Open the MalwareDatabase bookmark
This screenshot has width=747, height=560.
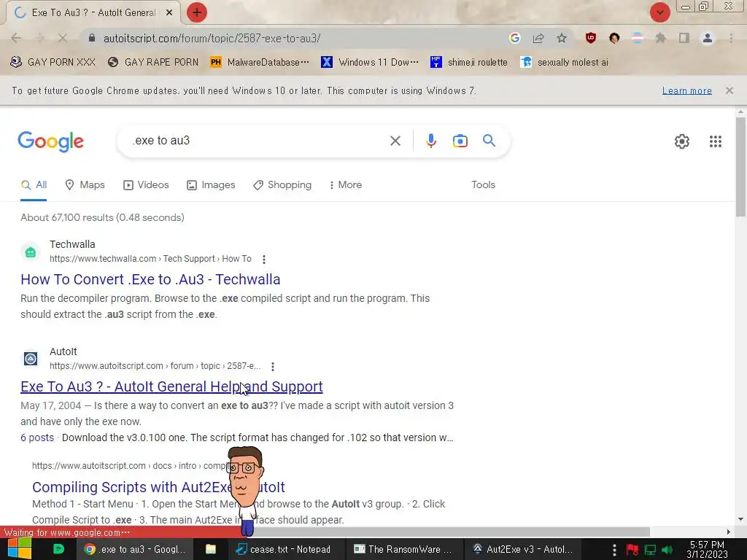[x=260, y=63]
